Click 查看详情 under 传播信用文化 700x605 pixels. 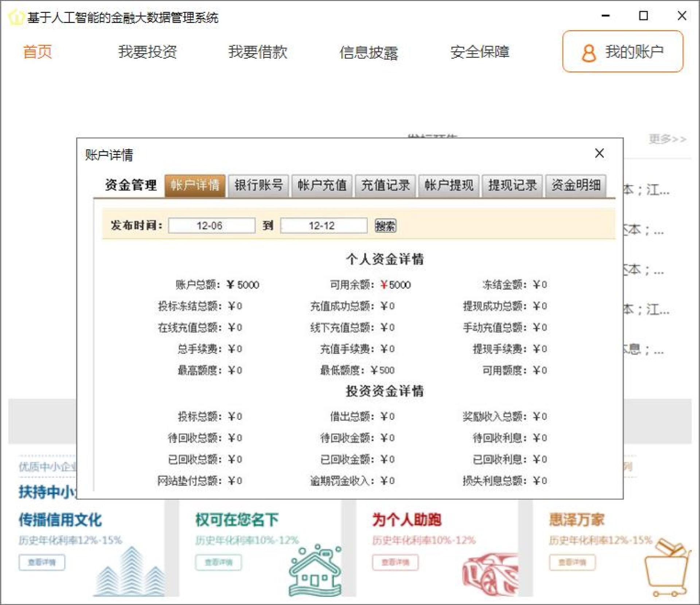pyautogui.click(x=42, y=562)
